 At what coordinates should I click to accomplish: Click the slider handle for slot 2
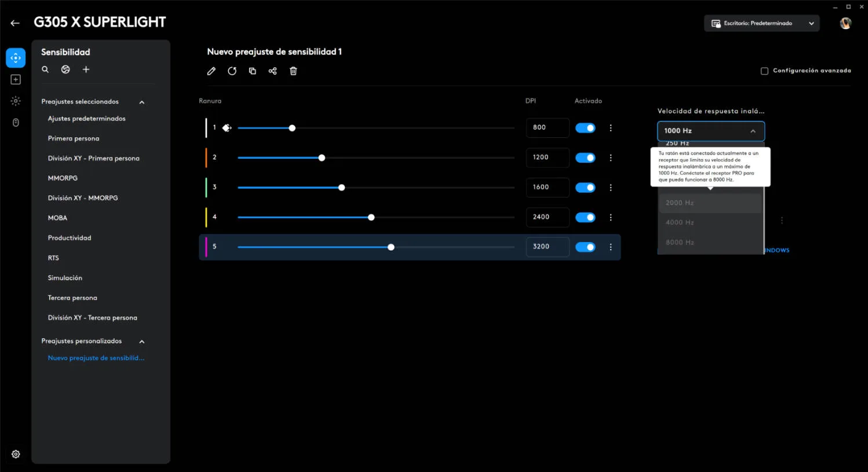pyautogui.click(x=322, y=158)
